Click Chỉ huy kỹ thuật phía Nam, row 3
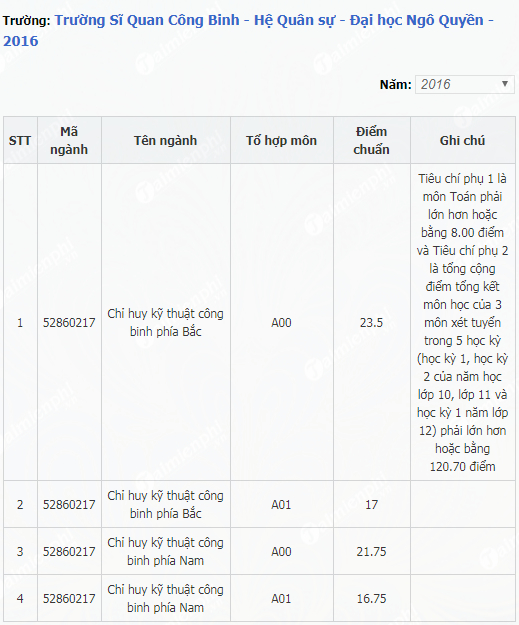Viewport: 519px width, 625px height. (x=166, y=552)
